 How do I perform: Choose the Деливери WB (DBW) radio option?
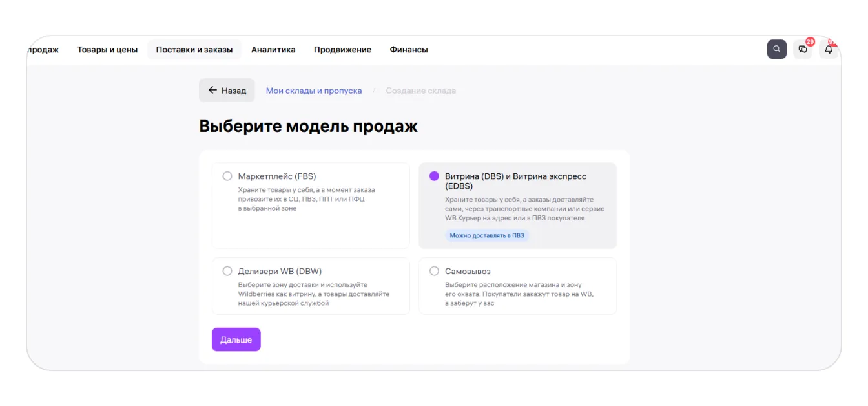coord(227,271)
